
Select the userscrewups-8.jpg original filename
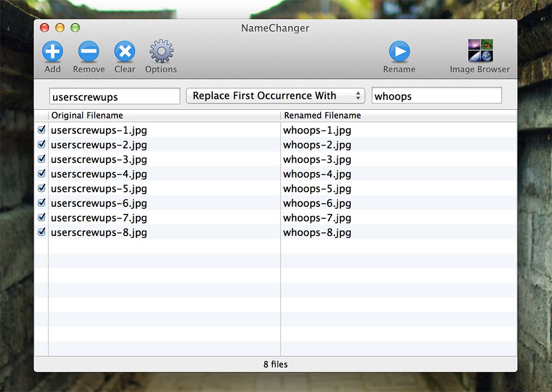click(x=99, y=232)
